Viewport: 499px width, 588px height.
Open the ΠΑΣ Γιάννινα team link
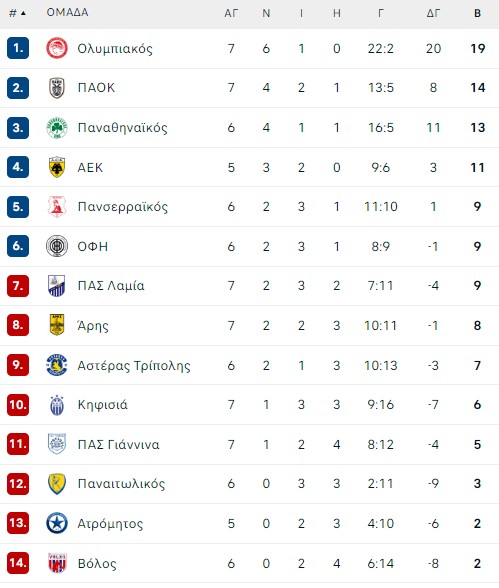pos(118,444)
